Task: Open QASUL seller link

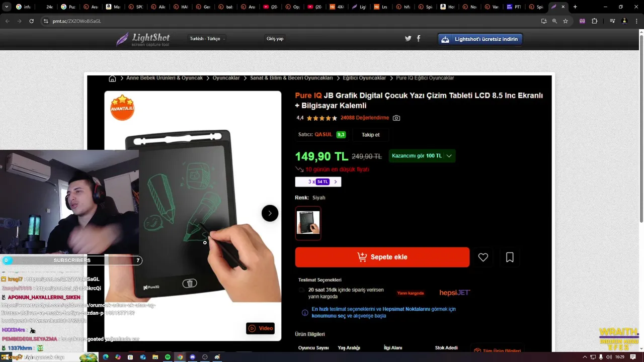Action: coord(323,135)
